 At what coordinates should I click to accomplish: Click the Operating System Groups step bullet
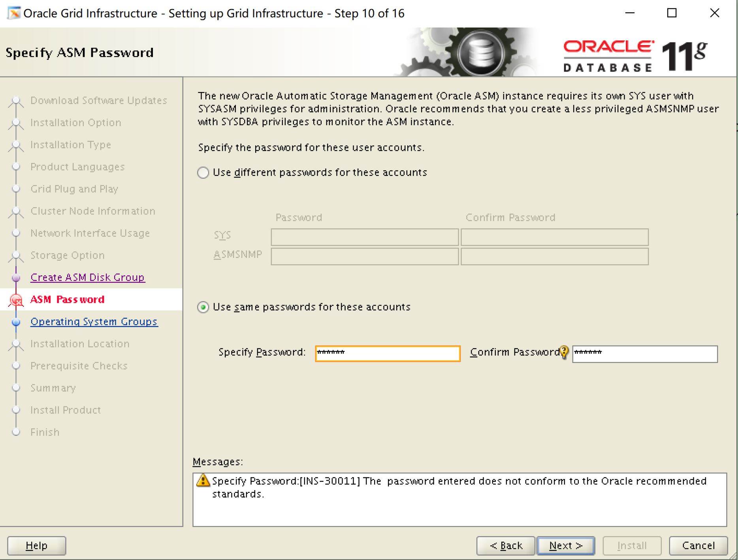coord(16,322)
